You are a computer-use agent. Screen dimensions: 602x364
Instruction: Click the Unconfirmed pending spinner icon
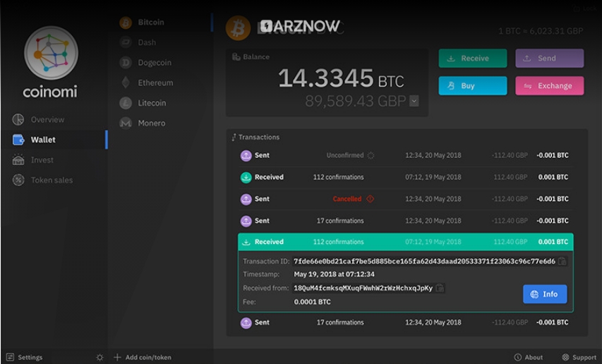(371, 155)
